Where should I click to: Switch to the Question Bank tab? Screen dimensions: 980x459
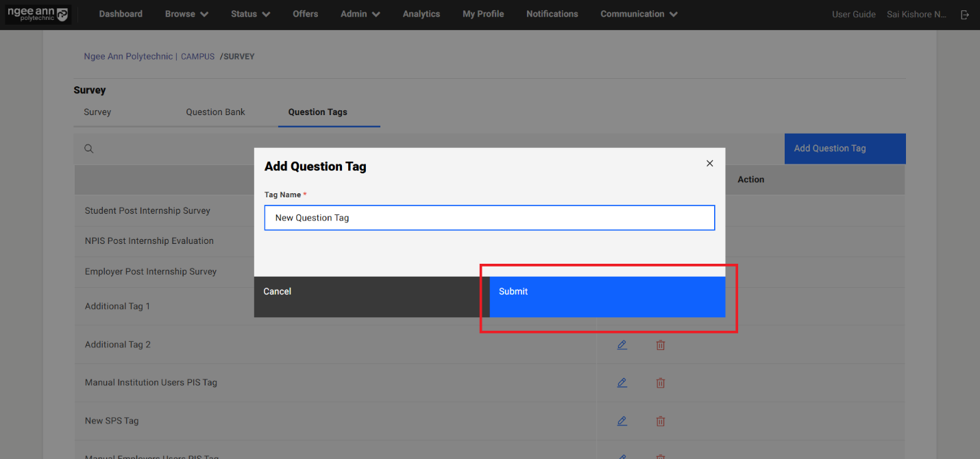pyautogui.click(x=215, y=112)
